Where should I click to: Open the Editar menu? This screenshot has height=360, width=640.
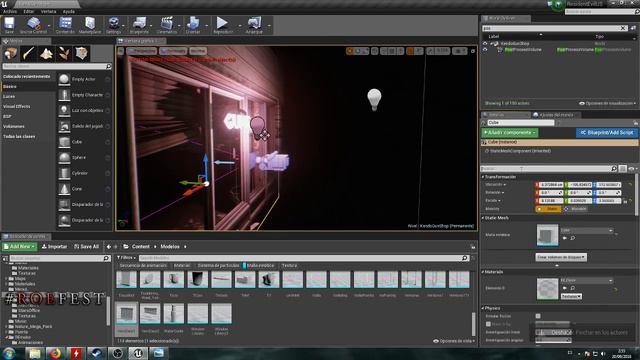click(29, 11)
